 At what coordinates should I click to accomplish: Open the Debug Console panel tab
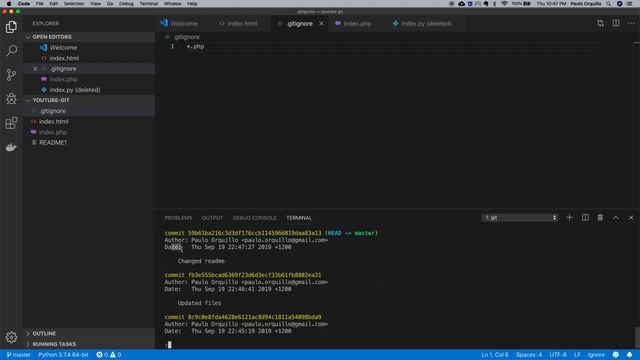pyautogui.click(x=254, y=218)
